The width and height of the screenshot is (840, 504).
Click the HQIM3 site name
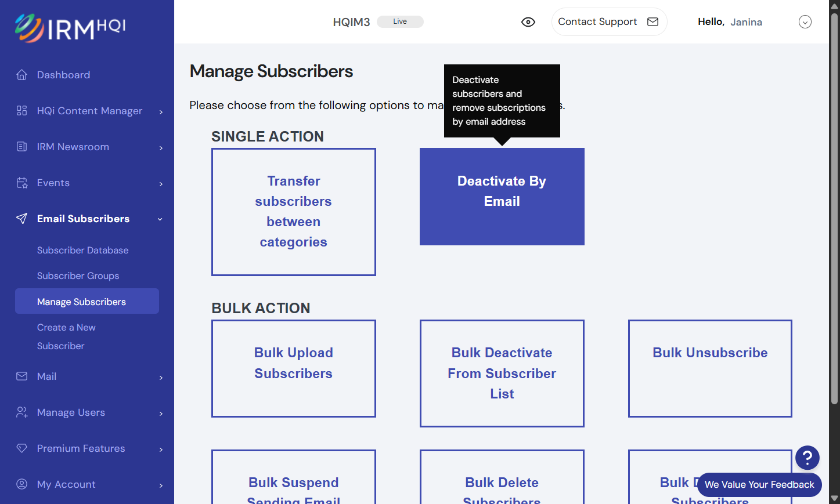point(351,22)
